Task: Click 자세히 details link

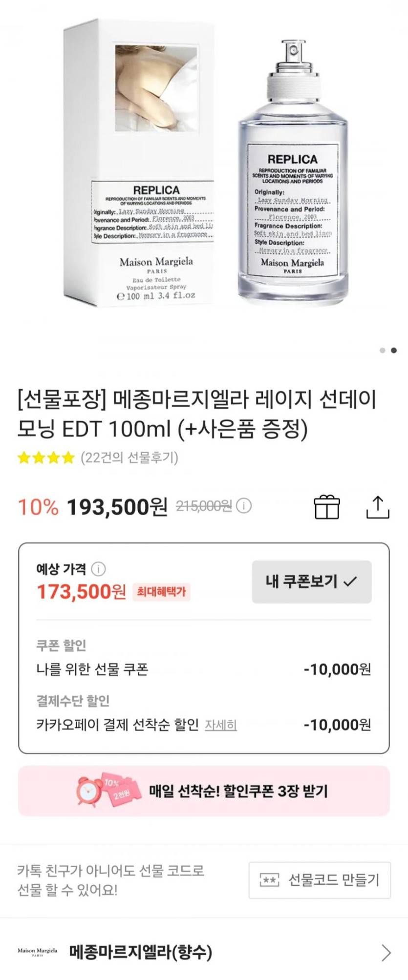Action: click(x=221, y=725)
